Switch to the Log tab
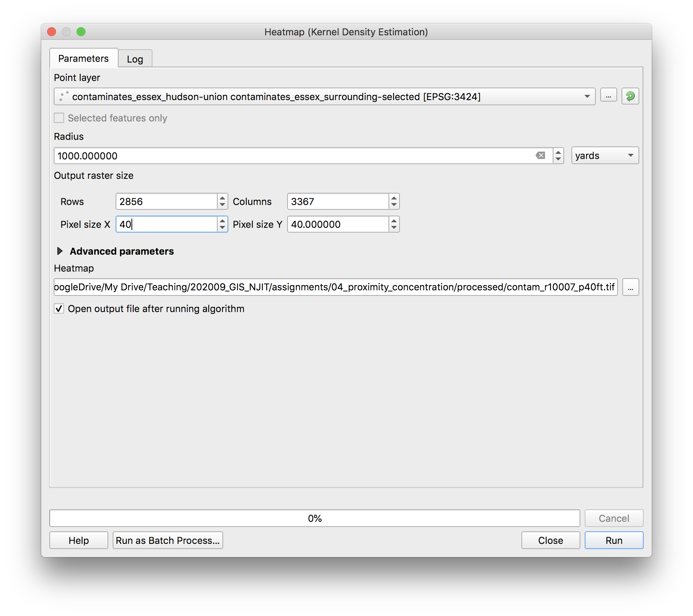 [135, 59]
